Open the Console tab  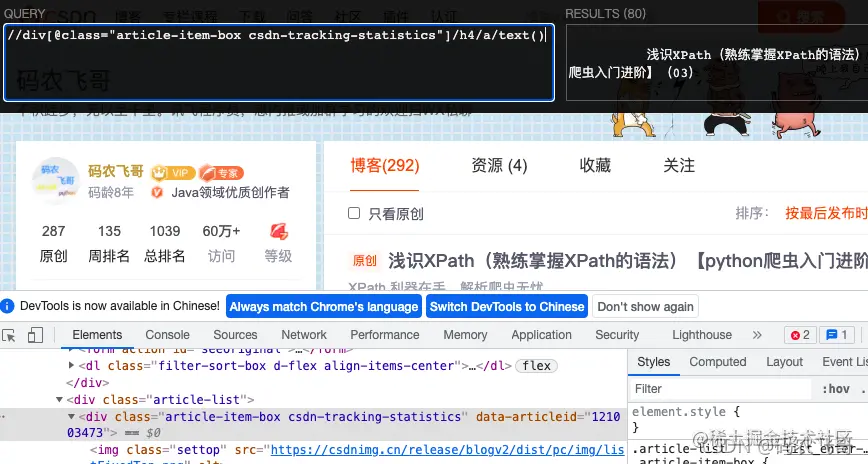tap(167, 335)
